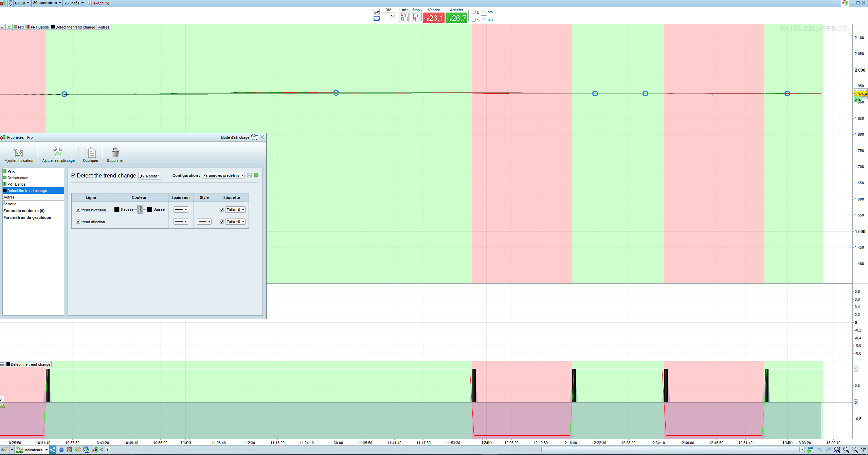Click the Dupliquer icon
Screen dimensions: 868x455
click(91, 152)
